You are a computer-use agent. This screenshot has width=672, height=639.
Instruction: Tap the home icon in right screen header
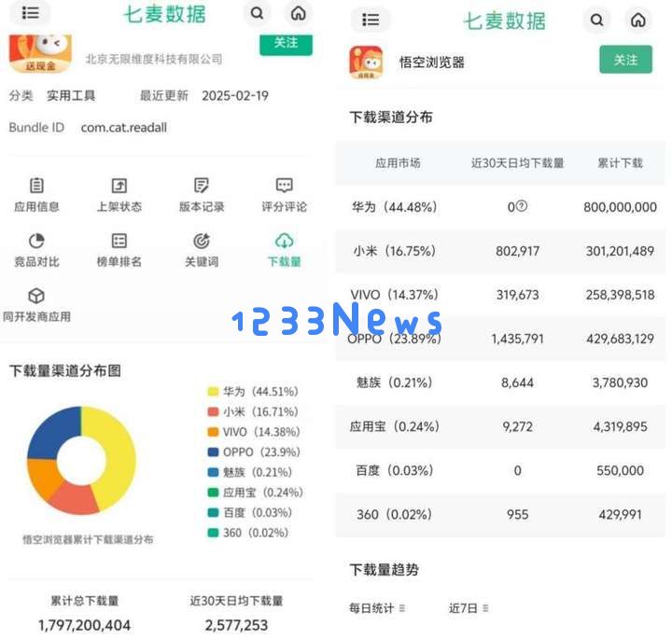(638, 20)
